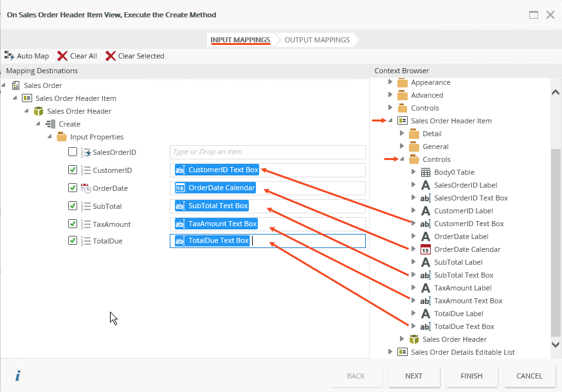The width and height of the screenshot is (562, 392).
Task: Uncheck the CustomerID checkbox
Action: tap(73, 170)
